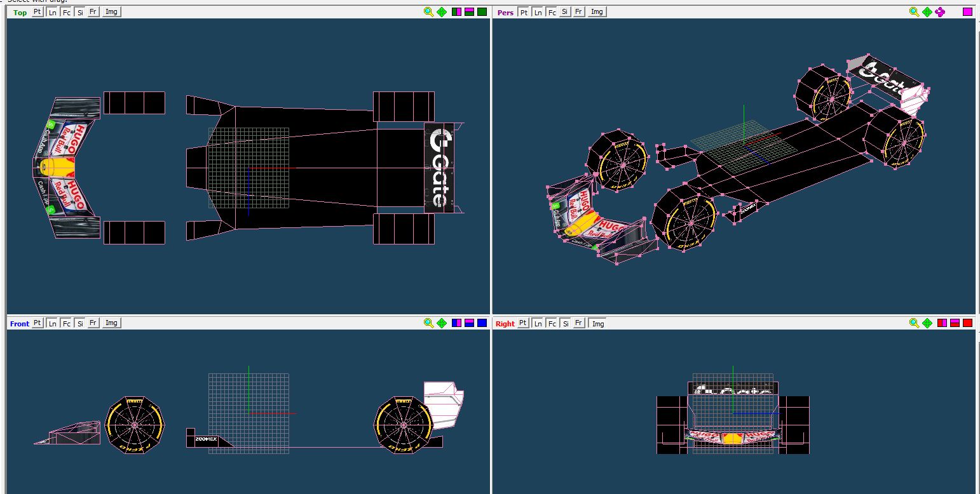Click the green pan icon in Right view
The width and height of the screenshot is (980, 494).
[x=927, y=323]
